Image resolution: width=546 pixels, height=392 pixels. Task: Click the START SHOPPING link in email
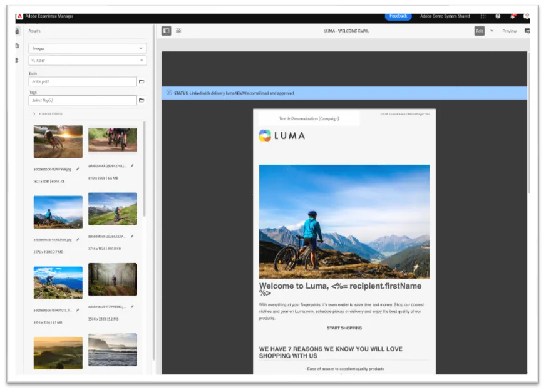click(344, 328)
